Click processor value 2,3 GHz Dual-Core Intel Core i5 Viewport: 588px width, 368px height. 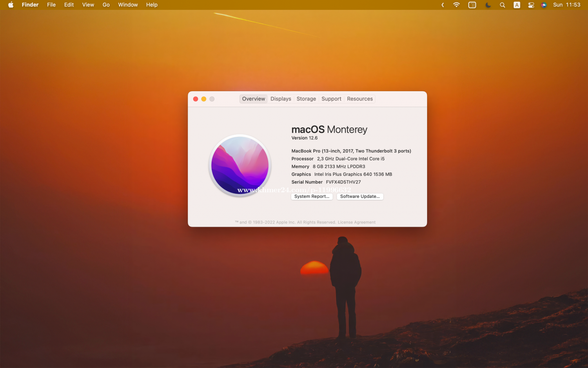point(351,159)
